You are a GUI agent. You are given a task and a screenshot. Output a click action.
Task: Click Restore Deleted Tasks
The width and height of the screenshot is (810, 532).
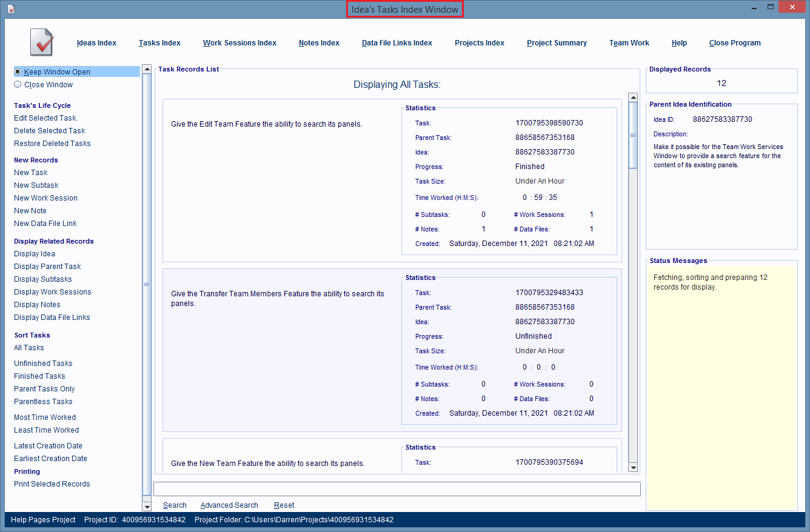tap(52, 144)
